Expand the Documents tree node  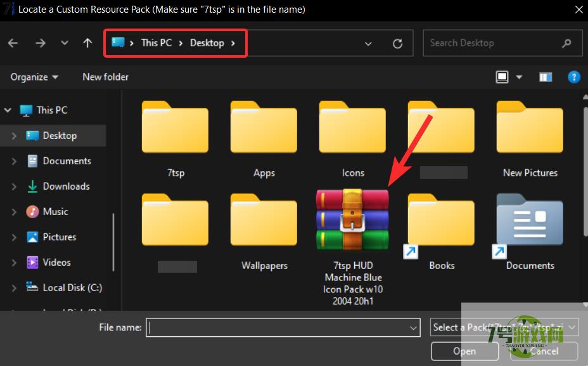point(14,161)
